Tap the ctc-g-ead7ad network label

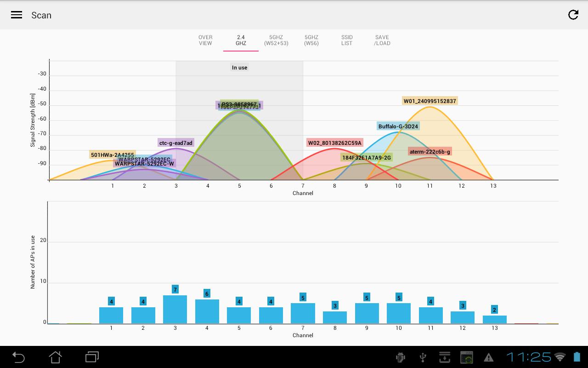176,143
